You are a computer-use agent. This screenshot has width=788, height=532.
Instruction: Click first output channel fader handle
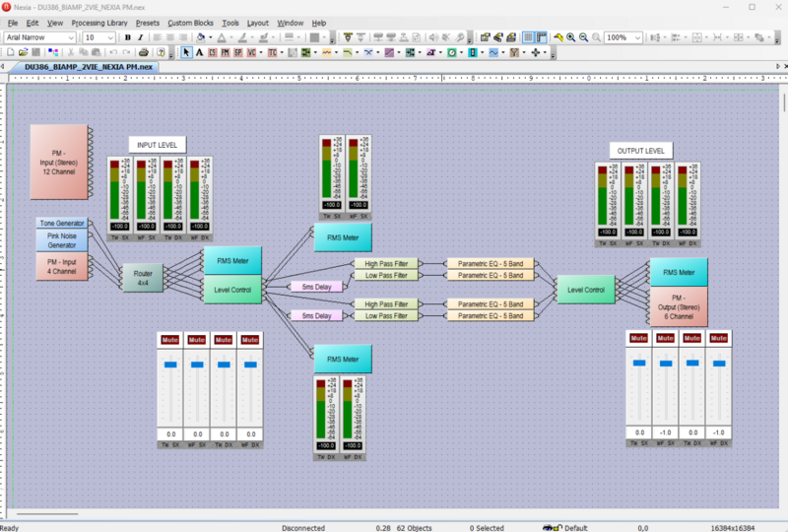click(640, 364)
